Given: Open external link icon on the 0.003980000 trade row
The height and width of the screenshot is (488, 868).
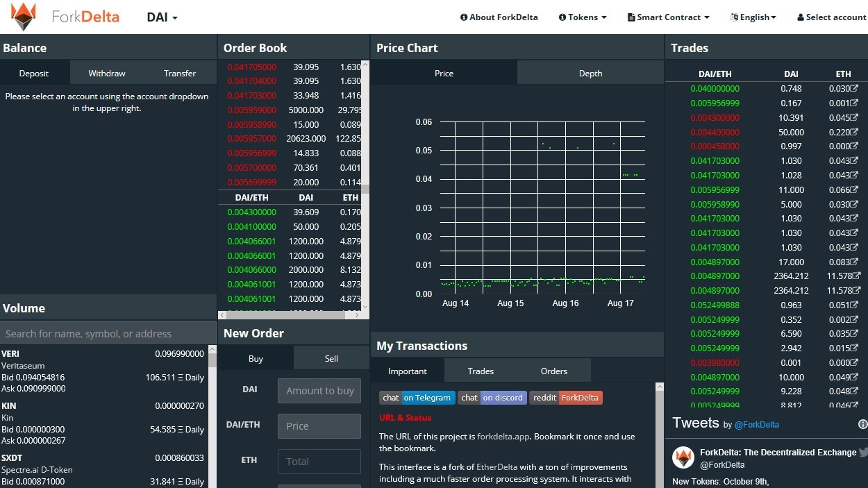Looking at the screenshot, I should click(855, 363).
